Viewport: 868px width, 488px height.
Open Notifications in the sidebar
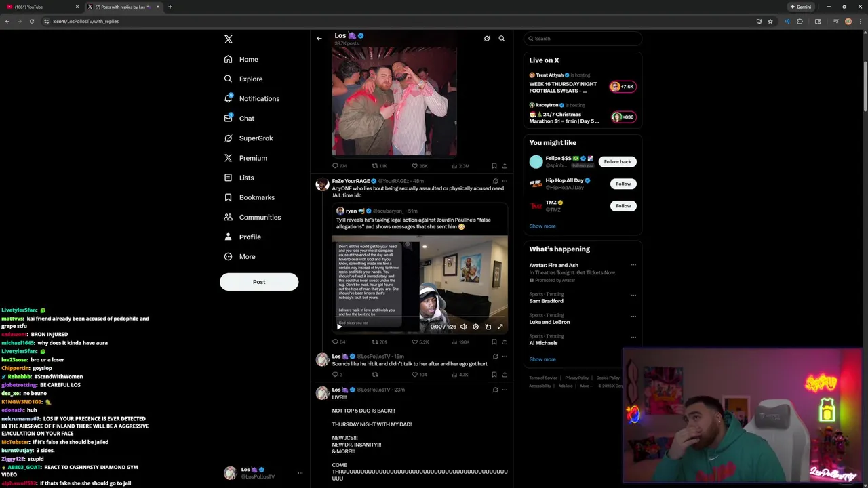pyautogui.click(x=252, y=98)
